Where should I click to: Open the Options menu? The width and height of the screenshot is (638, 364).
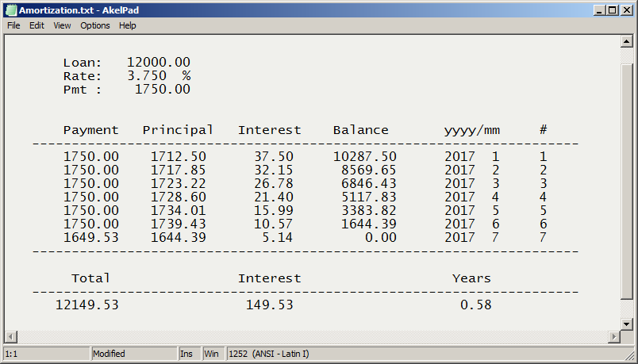(x=95, y=25)
